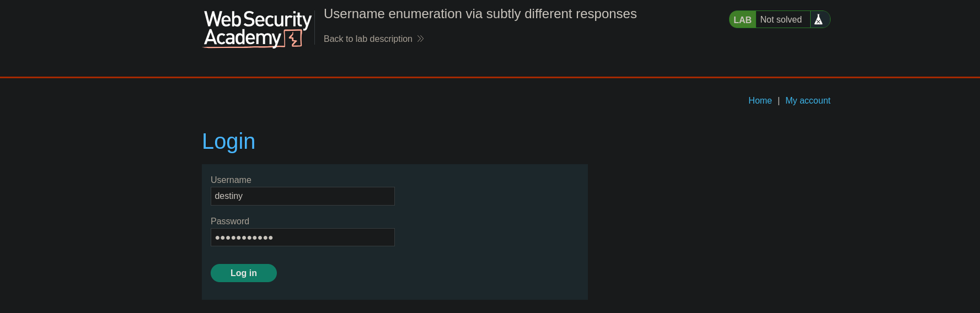Click the orange divider line below the header

pyautogui.click(x=490, y=78)
